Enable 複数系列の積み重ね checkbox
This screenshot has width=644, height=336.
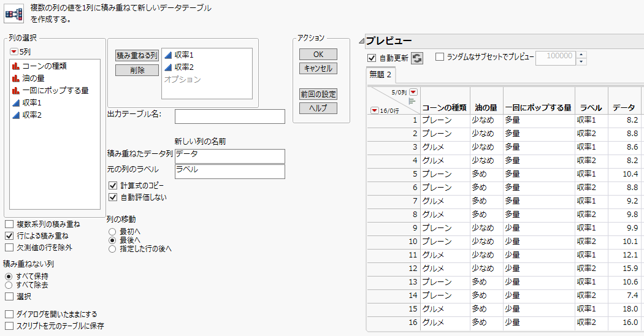(x=9, y=224)
